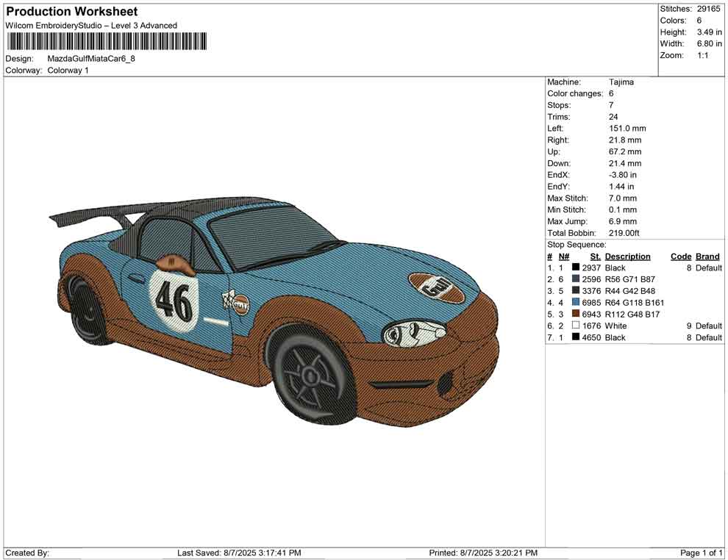Click the stitch count 29165
This screenshot has width=728, height=560.
(x=708, y=9)
